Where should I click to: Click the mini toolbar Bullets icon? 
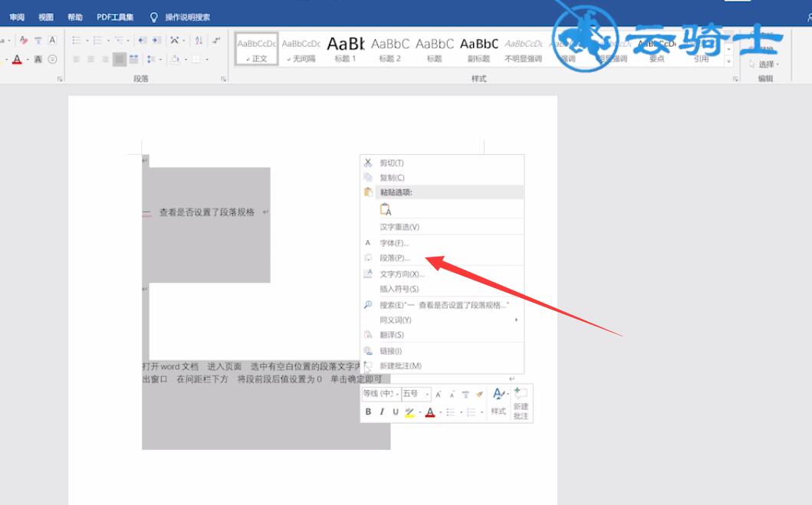tap(451, 412)
